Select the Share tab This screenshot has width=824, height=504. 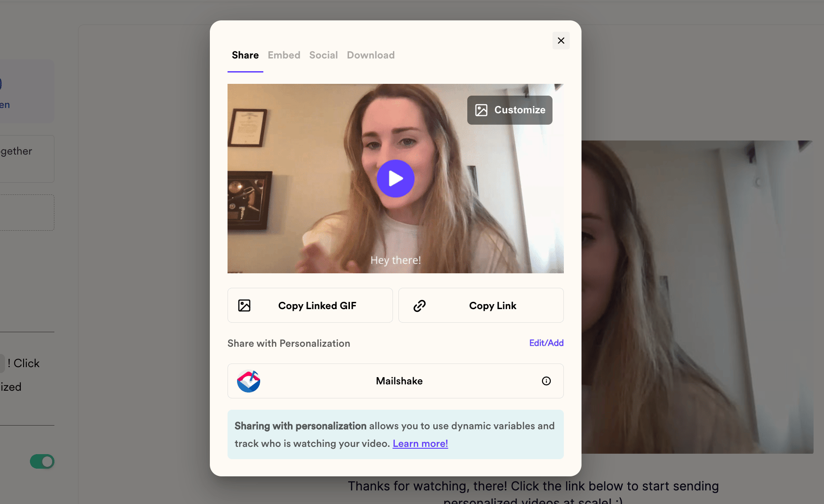point(245,55)
